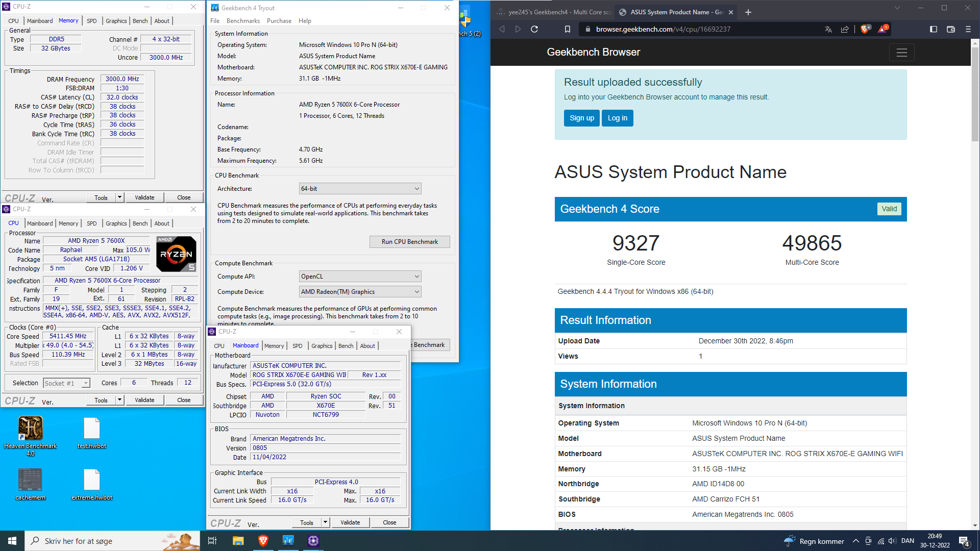Switch to Graphics tab in CPU-Z Mainboard window
The image size is (980, 551).
[322, 346]
